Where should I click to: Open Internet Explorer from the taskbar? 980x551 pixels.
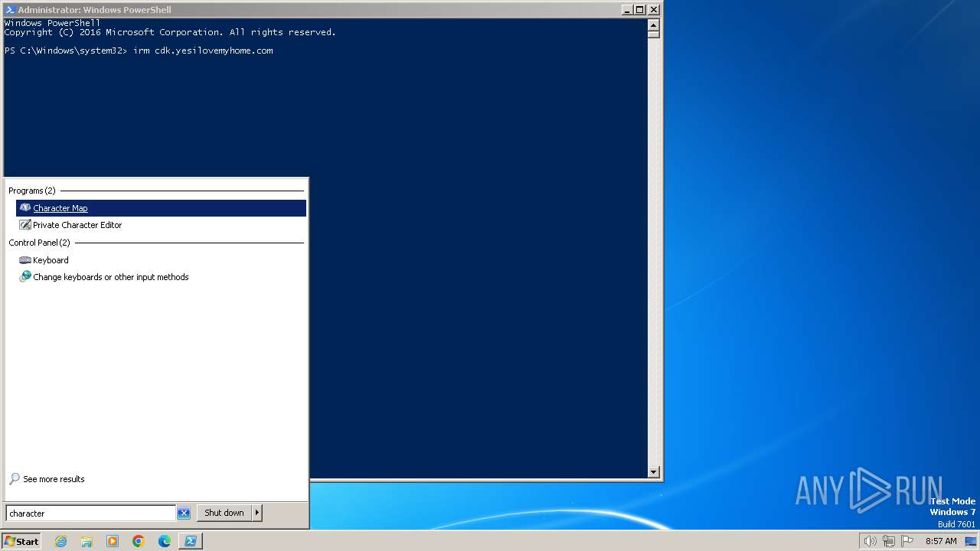(x=61, y=541)
